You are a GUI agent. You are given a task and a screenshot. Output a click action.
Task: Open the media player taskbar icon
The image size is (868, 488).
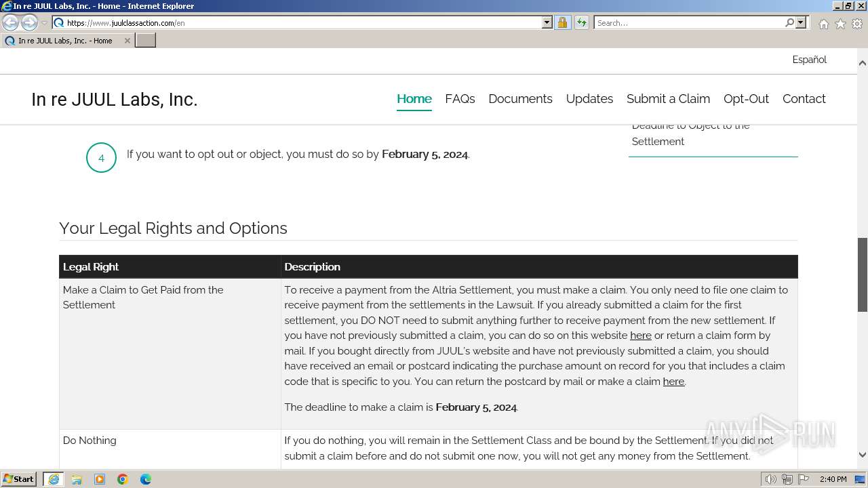[100, 479]
